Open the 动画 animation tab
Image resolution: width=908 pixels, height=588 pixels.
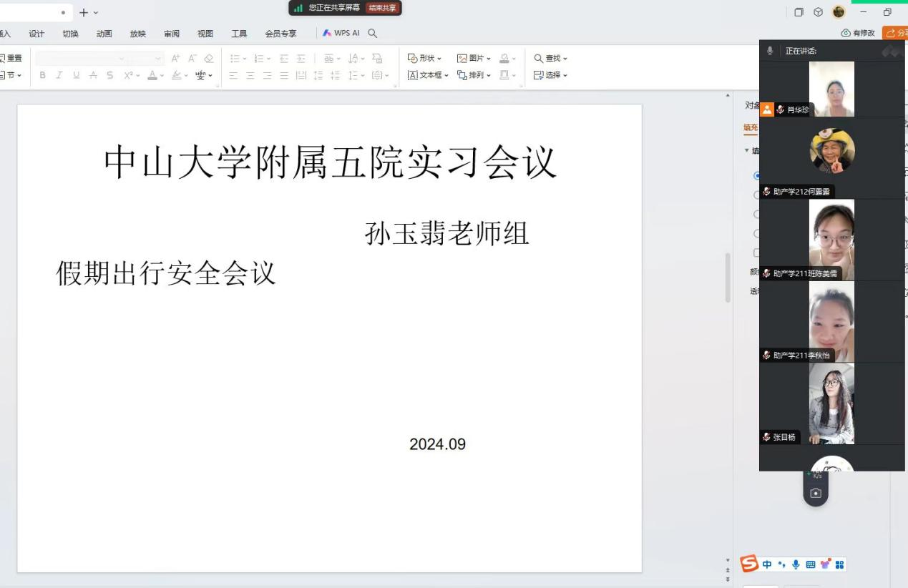[104, 34]
